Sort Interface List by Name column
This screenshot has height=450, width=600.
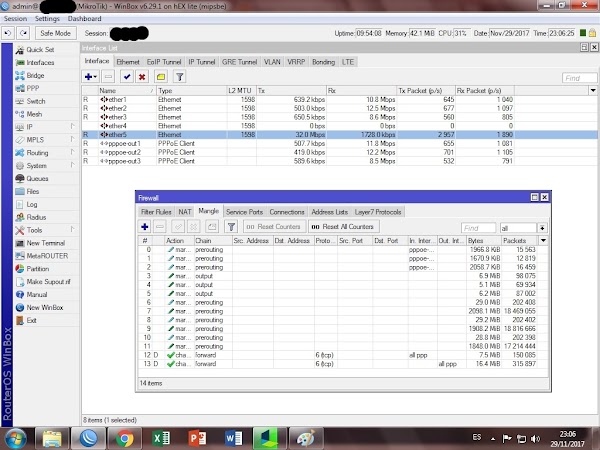pyautogui.click(x=126, y=91)
